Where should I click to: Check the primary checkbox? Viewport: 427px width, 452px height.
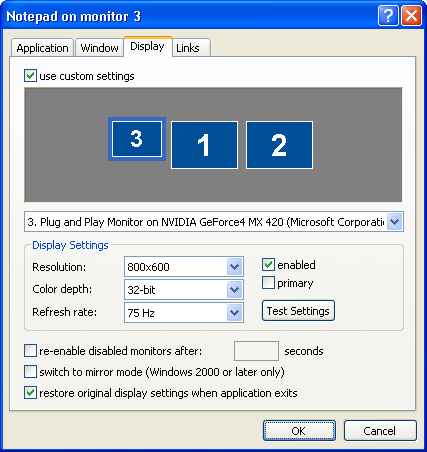(268, 283)
